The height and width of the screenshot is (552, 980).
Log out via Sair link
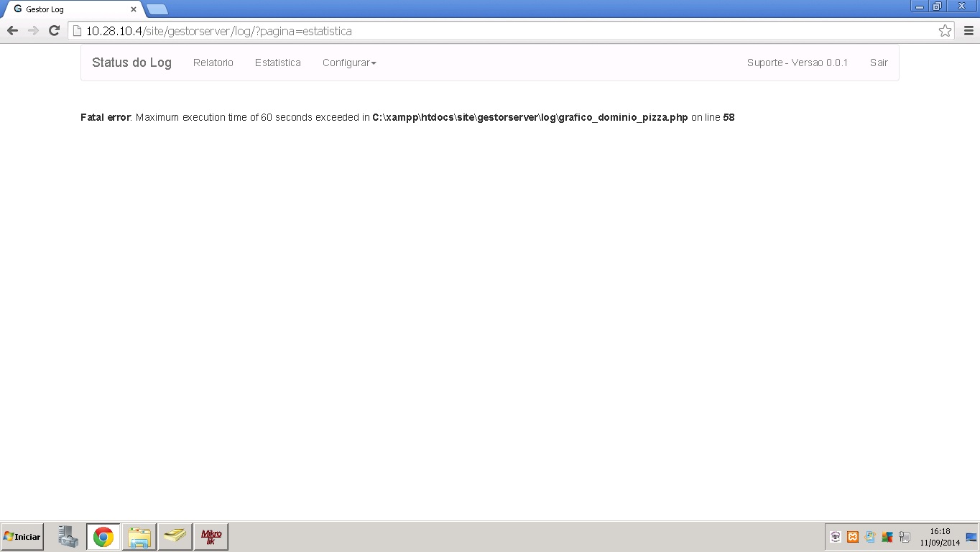coord(879,63)
